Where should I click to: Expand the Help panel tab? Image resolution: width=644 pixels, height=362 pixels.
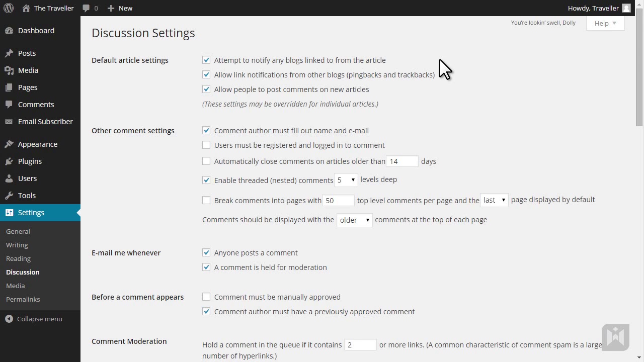click(x=605, y=23)
